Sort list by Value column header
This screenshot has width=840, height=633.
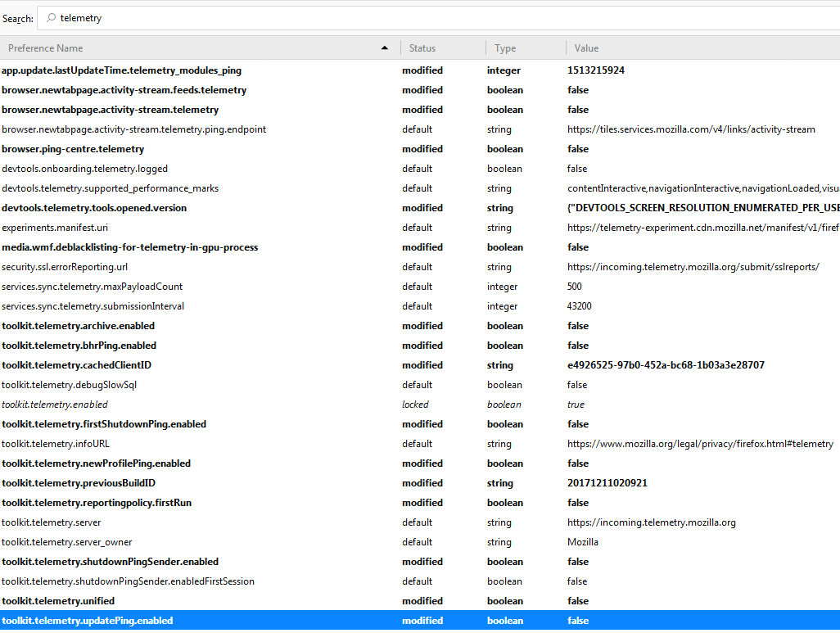click(696, 48)
